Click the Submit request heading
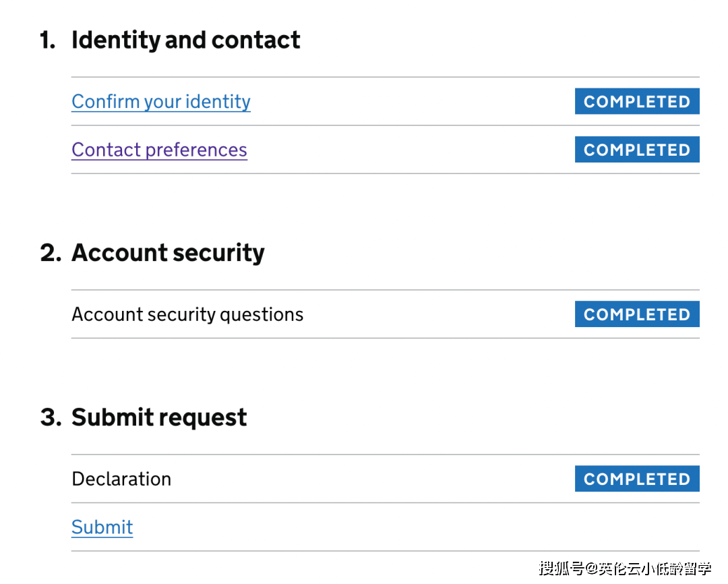Image resolution: width=728 pixels, height=584 pixels. [x=159, y=417]
